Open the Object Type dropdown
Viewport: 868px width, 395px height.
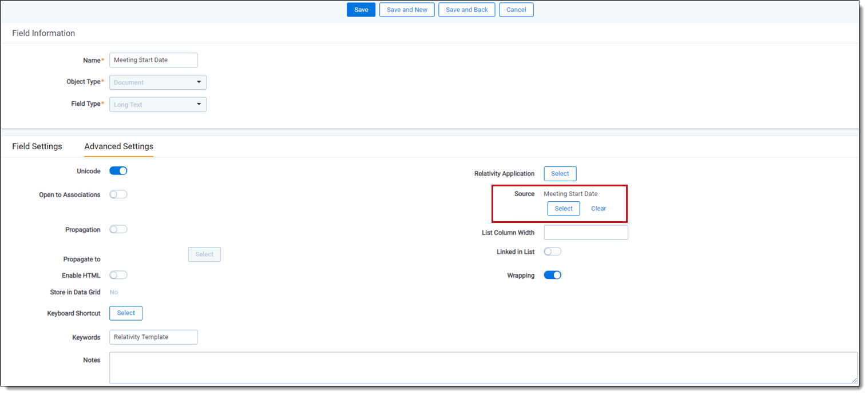tap(157, 82)
